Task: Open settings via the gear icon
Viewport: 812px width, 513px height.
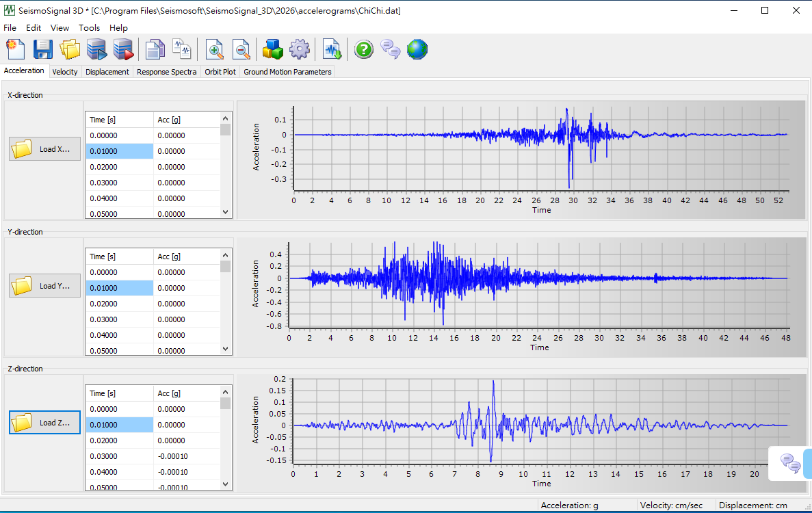Action: [x=300, y=49]
